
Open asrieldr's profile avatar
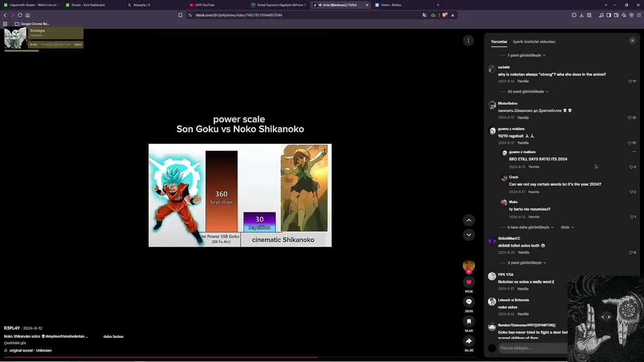pyautogui.click(x=492, y=69)
